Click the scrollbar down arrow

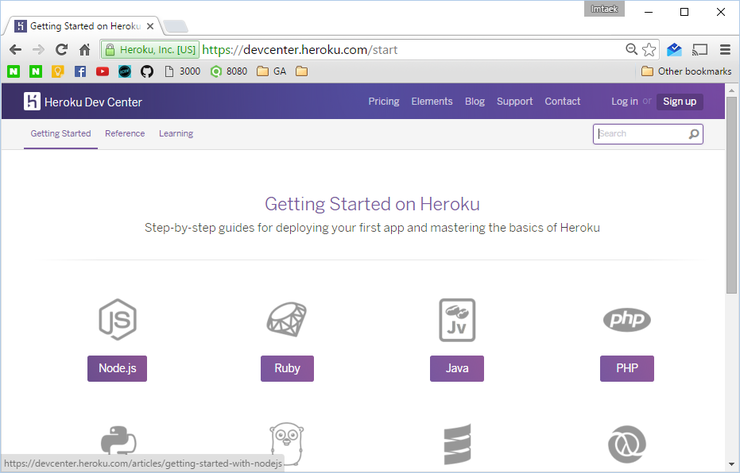tap(732, 464)
